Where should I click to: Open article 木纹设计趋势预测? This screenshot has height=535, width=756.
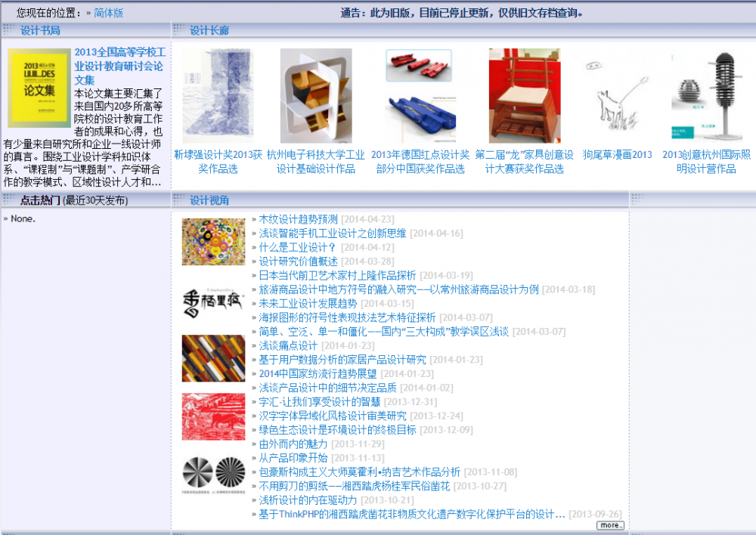(298, 219)
